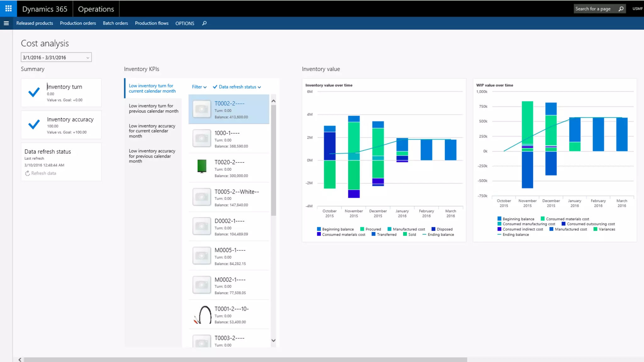This screenshot has height=362, width=644.
Task: Open the Production orders menu
Action: point(78,23)
